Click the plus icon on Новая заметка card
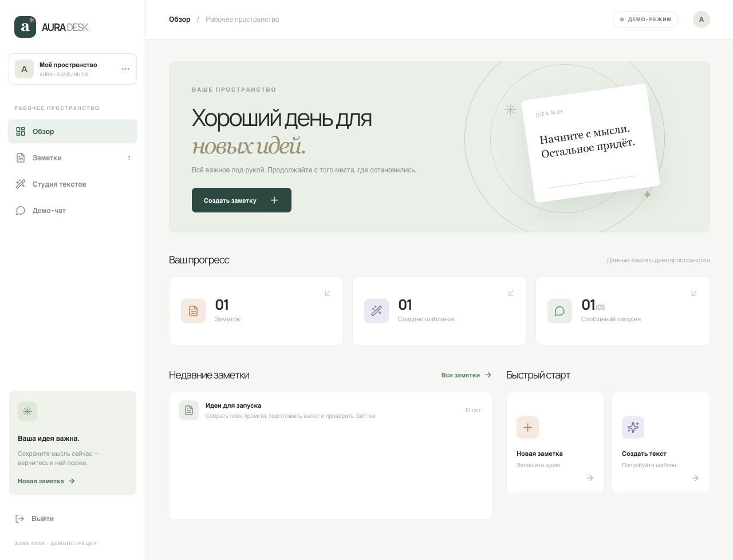Image resolution: width=733 pixels, height=560 pixels. (x=527, y=428)
